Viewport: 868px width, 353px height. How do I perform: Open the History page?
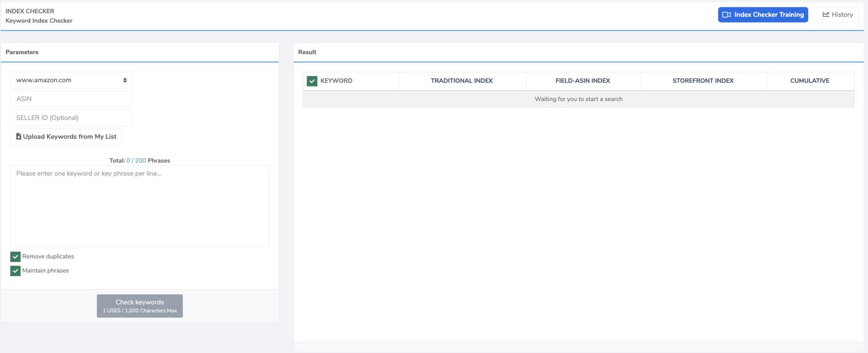pos(842,14)
